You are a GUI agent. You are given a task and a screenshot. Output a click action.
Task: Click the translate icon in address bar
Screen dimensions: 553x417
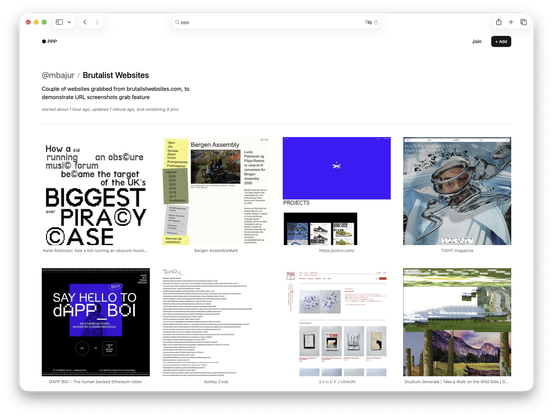pyautogui.click(x=368, y=22)
